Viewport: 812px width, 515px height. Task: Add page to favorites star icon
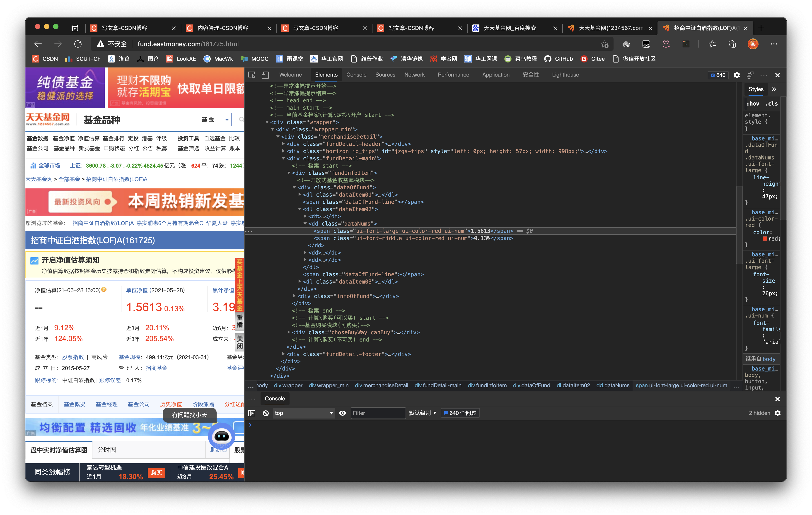604,44
